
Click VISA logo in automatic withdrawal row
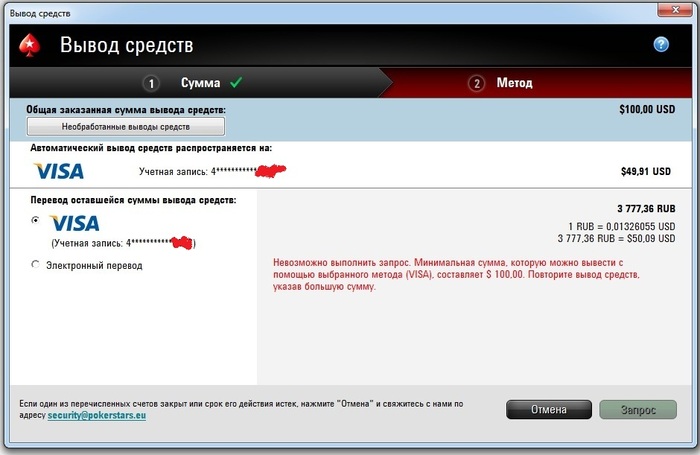tap(59, 171)
